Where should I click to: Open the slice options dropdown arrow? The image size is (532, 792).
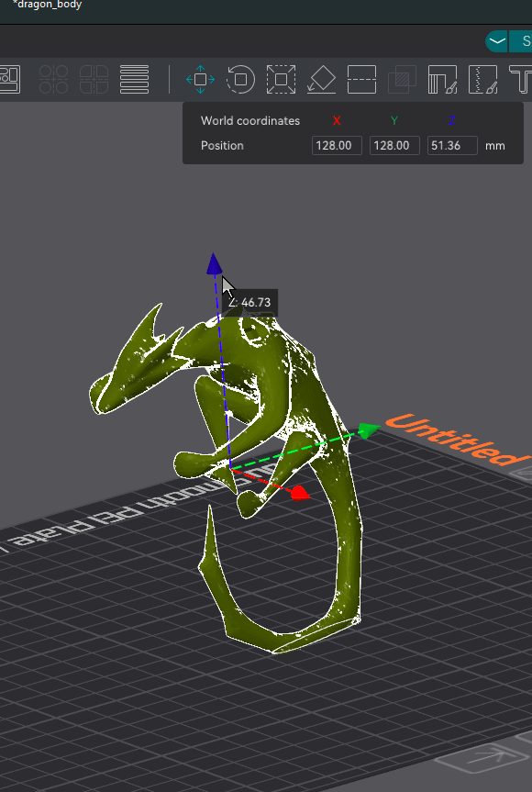pos(497,41)
